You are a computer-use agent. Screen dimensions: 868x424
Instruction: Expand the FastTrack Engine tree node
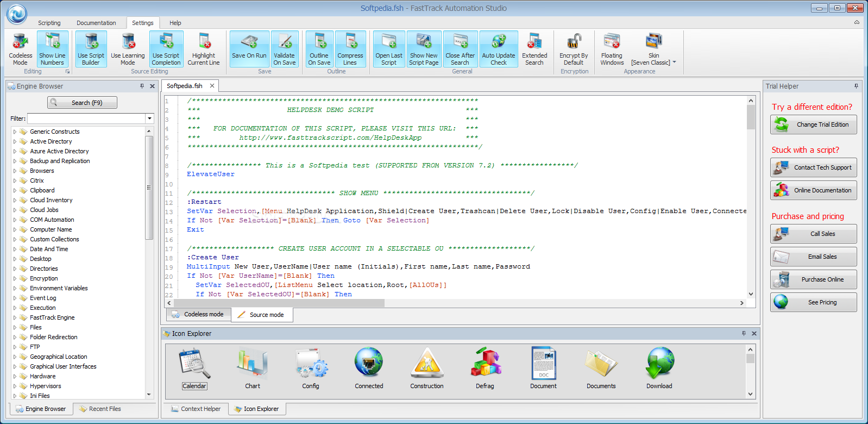click(x=15, y=317)
